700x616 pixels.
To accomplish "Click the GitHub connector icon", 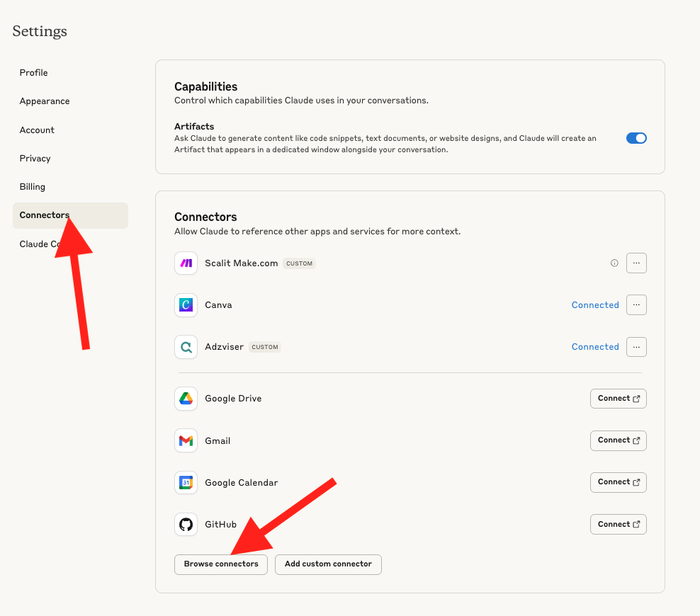I will (x=186, y=525).
